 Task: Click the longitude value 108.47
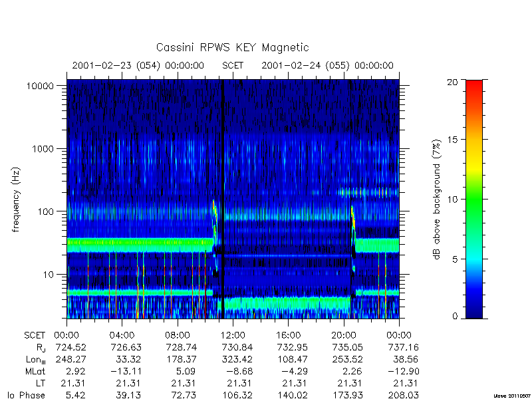coord(293,359)
